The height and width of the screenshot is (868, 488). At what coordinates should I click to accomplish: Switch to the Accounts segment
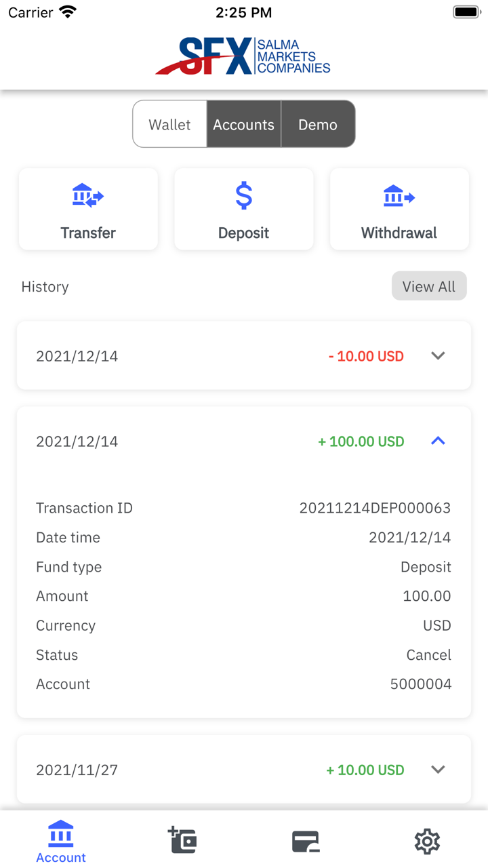[x=244, y=125]
